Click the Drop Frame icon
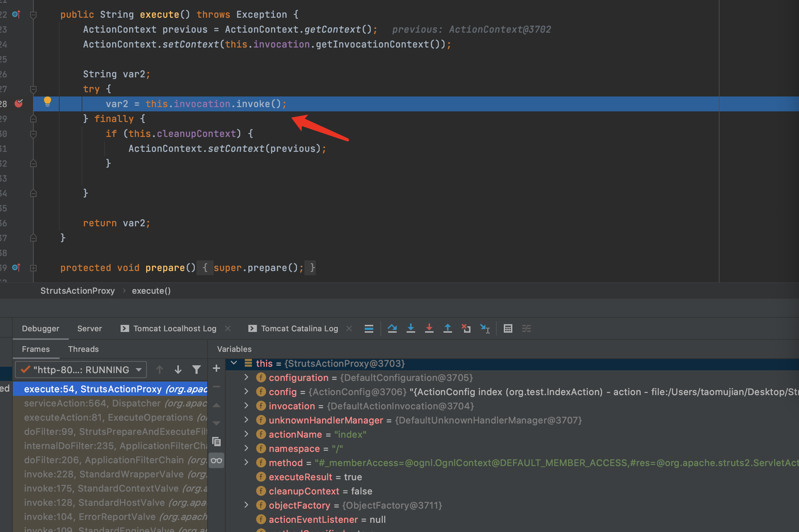The width and height of the screenshot is (799, 532). coord(466,328)
